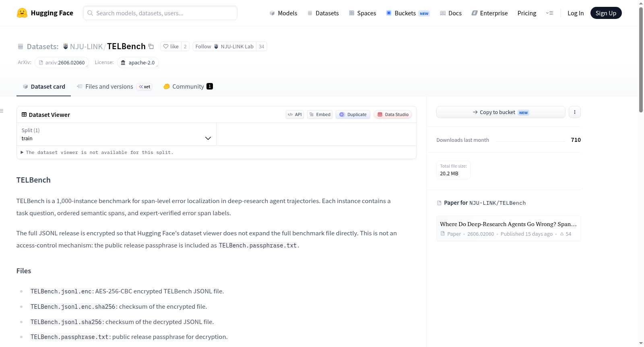Expand the Split train dropdown
Viewport: 644px width, 347px height.
(116, 134)
